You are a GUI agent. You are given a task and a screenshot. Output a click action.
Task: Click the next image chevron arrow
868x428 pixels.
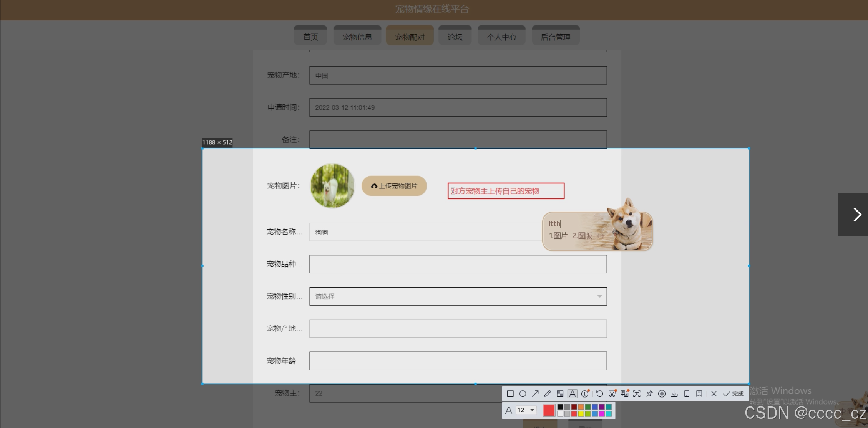[857, 215]
